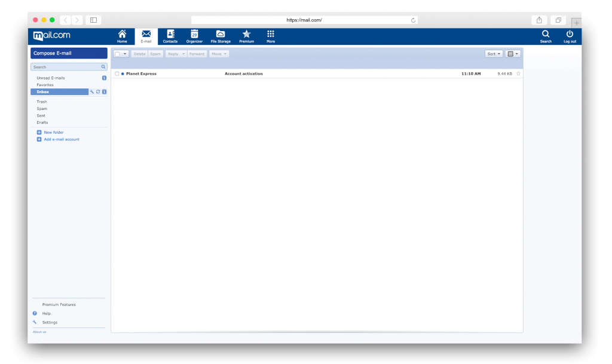The width and height of the screenshot is (612, 364).
Task: Switch to the E-mail tab
Action: coord(146,36)
